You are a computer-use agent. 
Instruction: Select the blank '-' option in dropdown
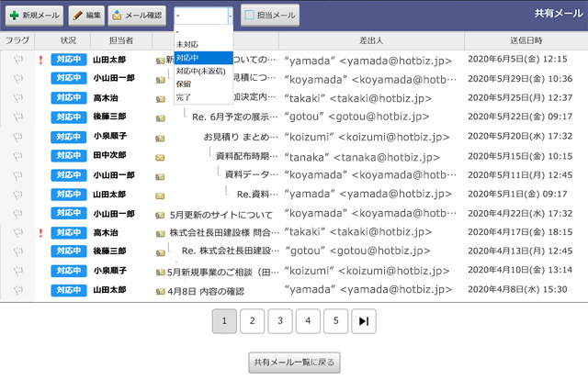[x=204, y=31]
